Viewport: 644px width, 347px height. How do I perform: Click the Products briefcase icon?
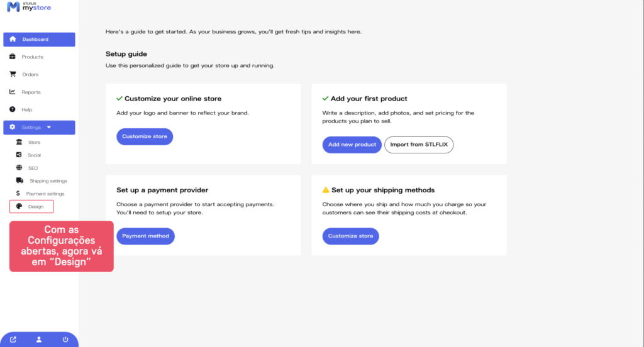(13, 57)
